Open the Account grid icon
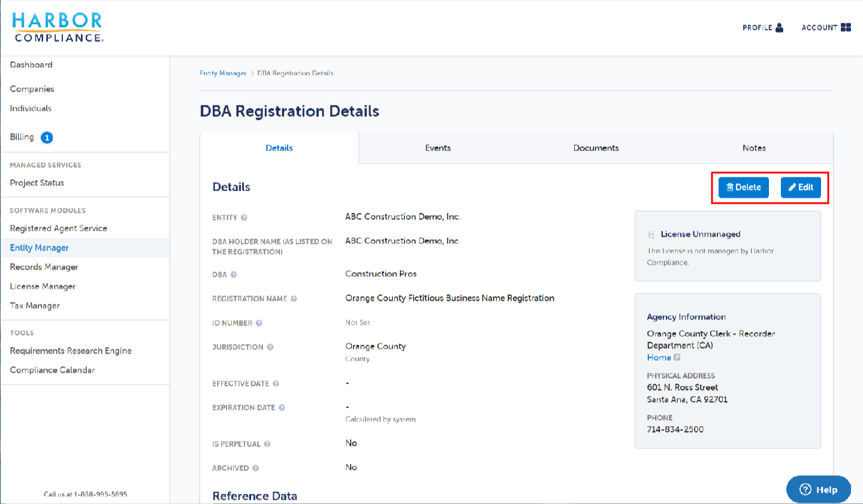 point(846,28)
